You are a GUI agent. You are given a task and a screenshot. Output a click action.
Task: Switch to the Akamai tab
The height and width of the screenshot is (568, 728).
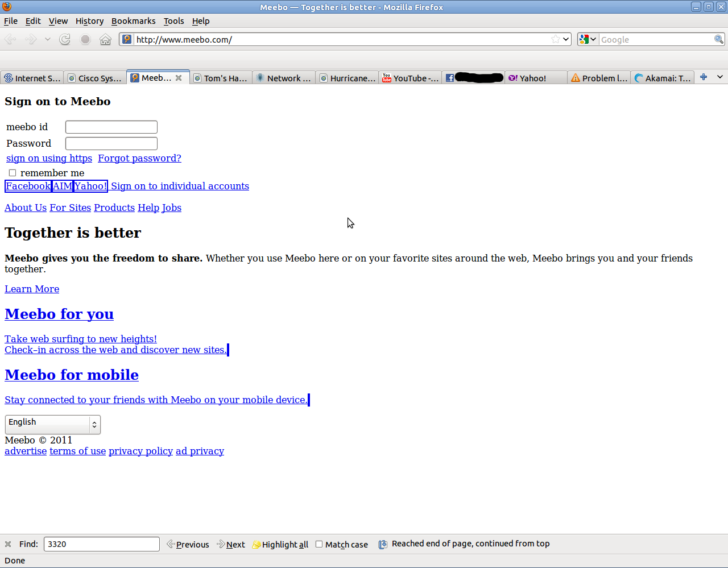tap(663, 78)
